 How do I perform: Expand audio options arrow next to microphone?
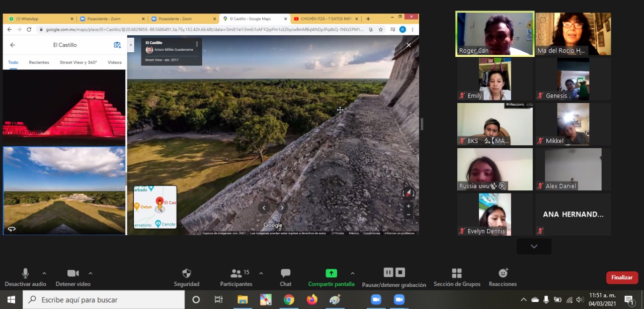click(44, 273)
